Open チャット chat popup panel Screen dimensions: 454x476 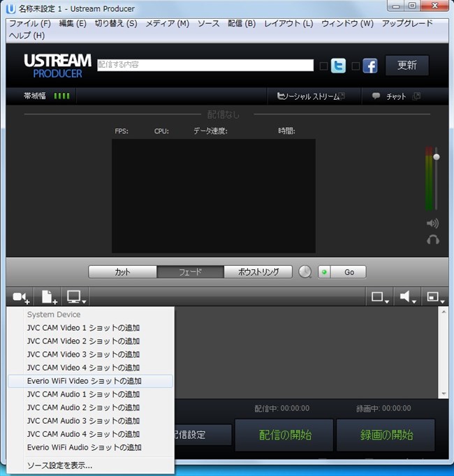pyautogui.click(x=396, y=96)
